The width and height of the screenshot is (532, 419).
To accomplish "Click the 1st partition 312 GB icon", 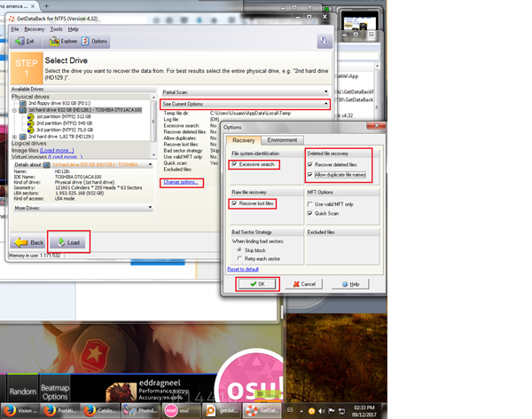I will point(30,117).
